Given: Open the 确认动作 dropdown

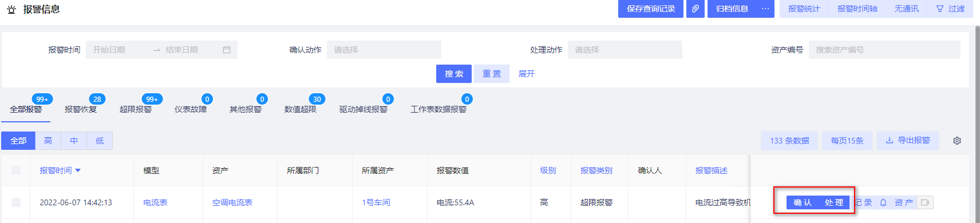Looking at the screenshot, I should coord(384,50).
